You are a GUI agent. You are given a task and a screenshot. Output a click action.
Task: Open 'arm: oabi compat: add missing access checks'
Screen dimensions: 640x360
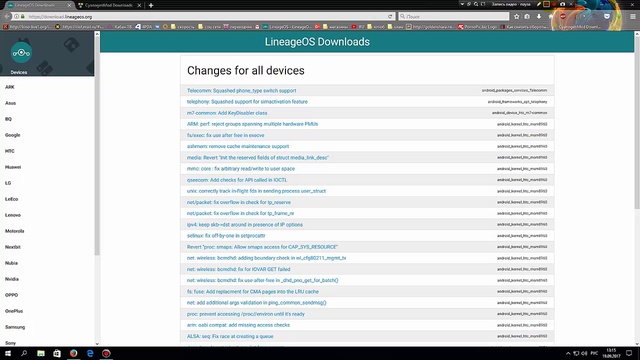click(238, 325)
